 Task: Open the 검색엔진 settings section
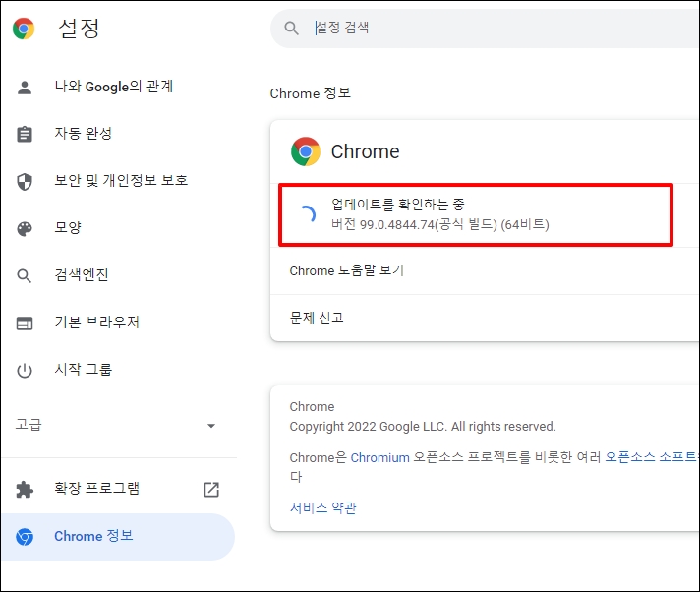(82, 275)
